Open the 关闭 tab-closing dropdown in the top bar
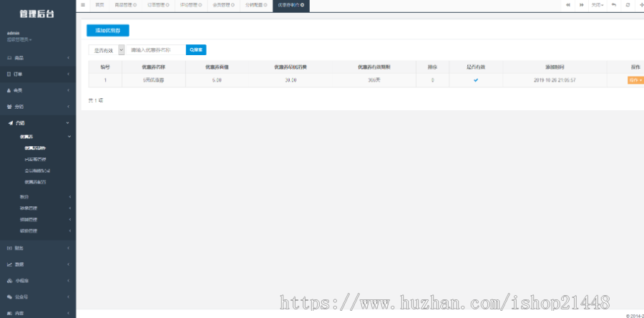Screen dimensions: 644x318 (597, 5)
